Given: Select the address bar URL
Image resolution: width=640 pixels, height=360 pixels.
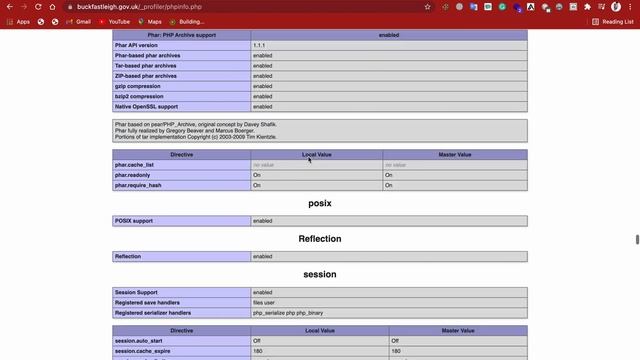Looking at the screenshot, I should [139, 7].
